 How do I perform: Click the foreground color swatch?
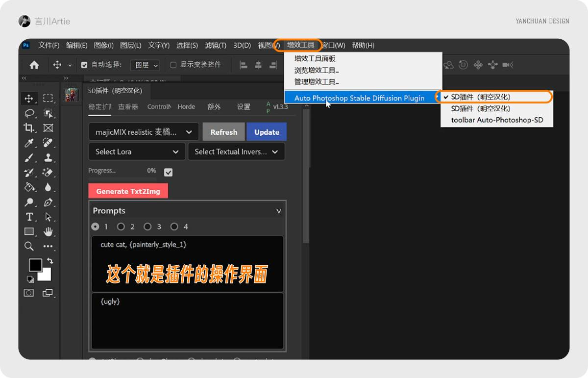(34, 265)
